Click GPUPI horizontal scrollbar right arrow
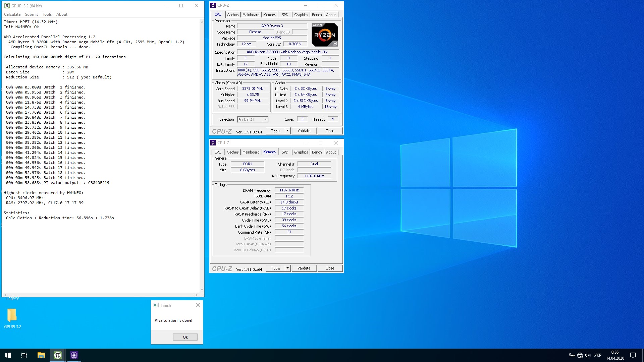The image size is (644, 362). click(x=197, y=295)
